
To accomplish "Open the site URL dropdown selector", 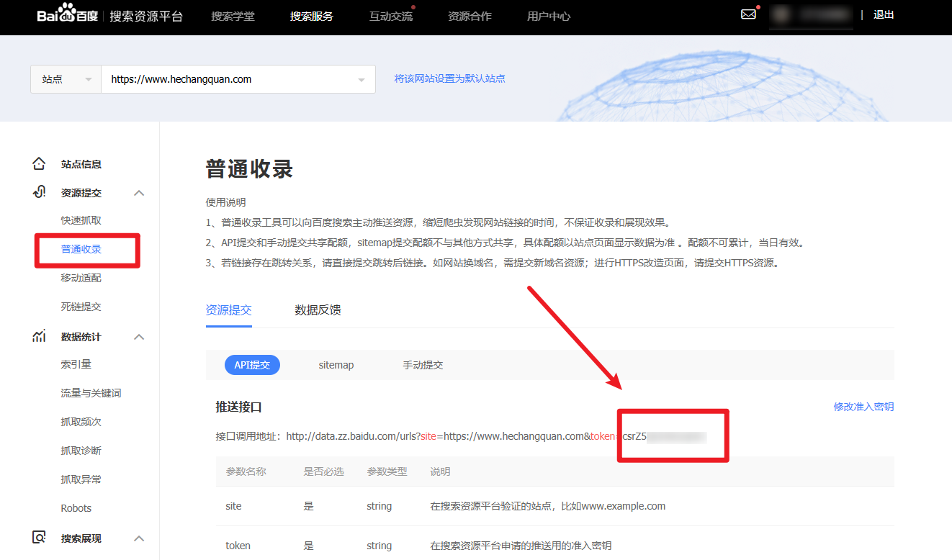I will pyautogui.click(x=238, y=79).
